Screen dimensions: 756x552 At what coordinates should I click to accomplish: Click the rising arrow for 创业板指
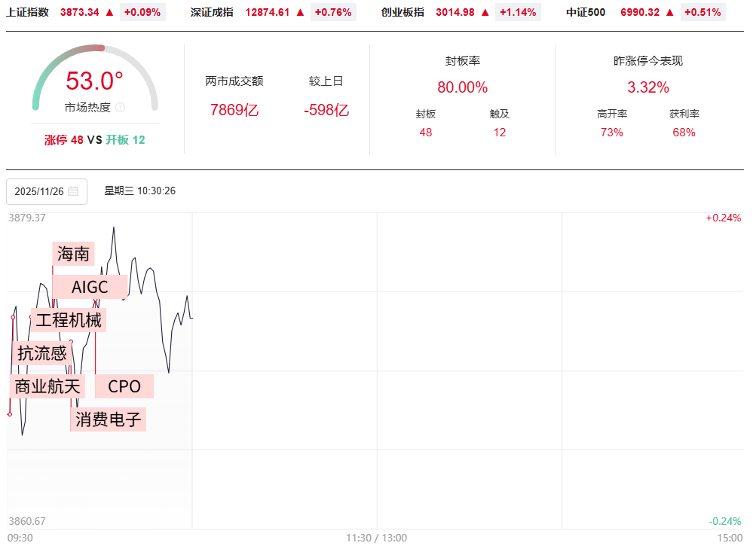[x=485, y=12]
